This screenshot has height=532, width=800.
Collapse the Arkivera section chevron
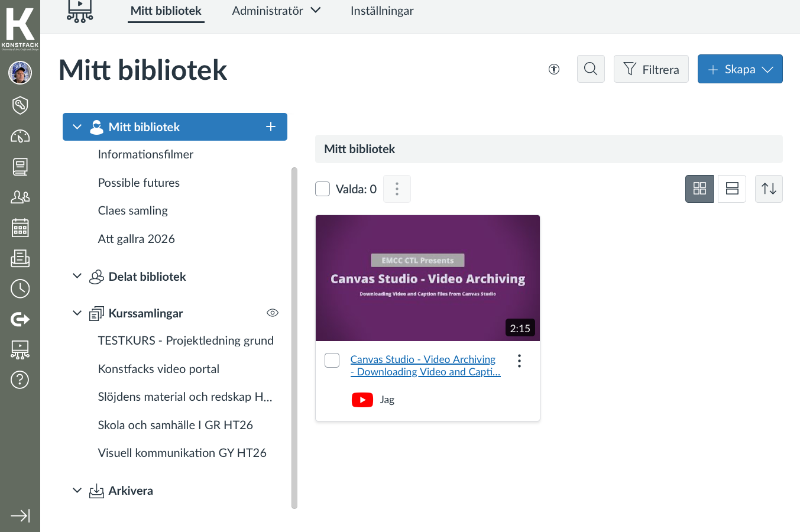(77, 490)
